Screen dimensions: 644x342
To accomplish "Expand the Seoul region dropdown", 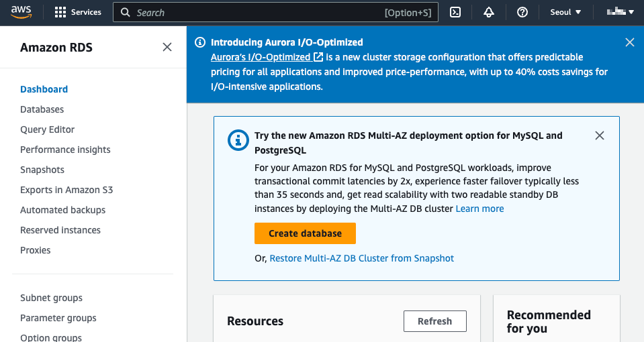I will pyautogui.click(x=565, y=12).
